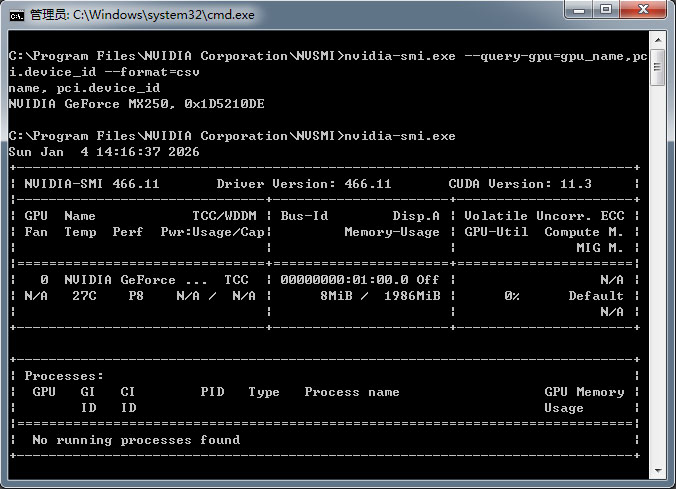Click 'Driver Version: 466.11' text
676x489 pixels.
coord(304,184)
